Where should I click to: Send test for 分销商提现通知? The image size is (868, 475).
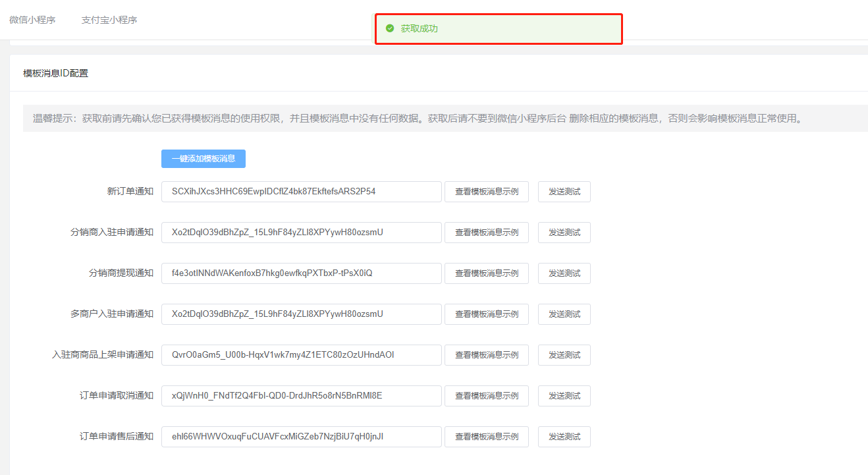(x=564, y=273)
